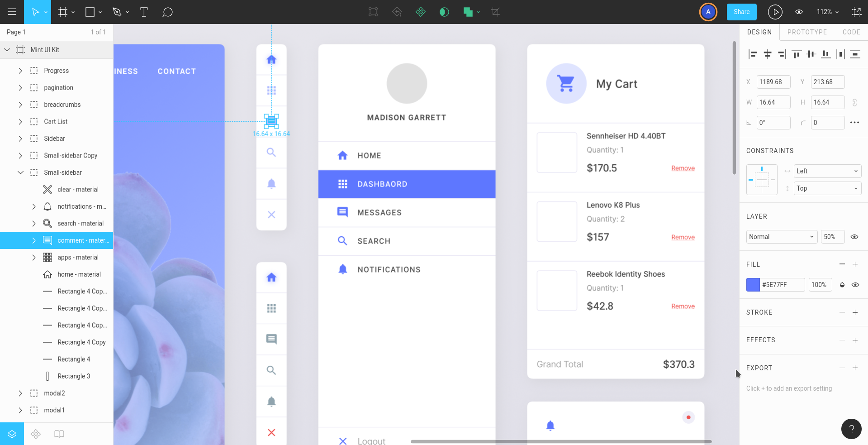The image size is (868, 445).
Task: Add an effect plus button
Action: (x=855, y=340)
